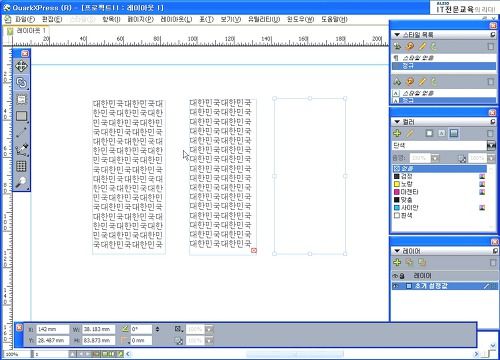Collapse the 레이어 panel triangle

tap(397, 251)
